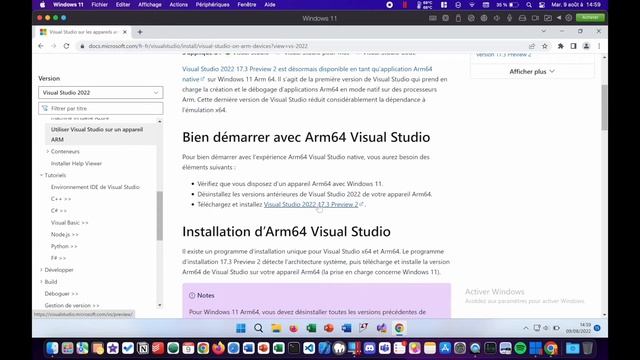The height and width of the screenshot is (360, 640).
Task: Click the Chrome address bar URL
Action: pyautogui.click(x=198, y=46)
